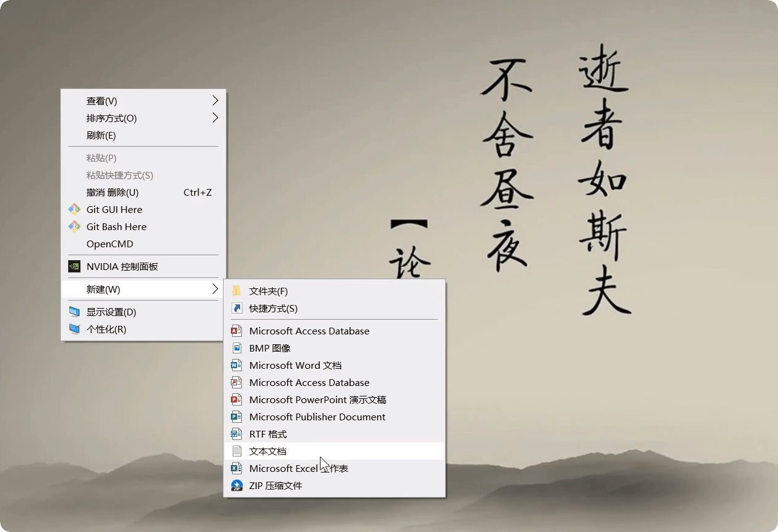Create a new RTF 格式 file
Image resolution: width=778 pixels, height=532 pixels.
268,434
